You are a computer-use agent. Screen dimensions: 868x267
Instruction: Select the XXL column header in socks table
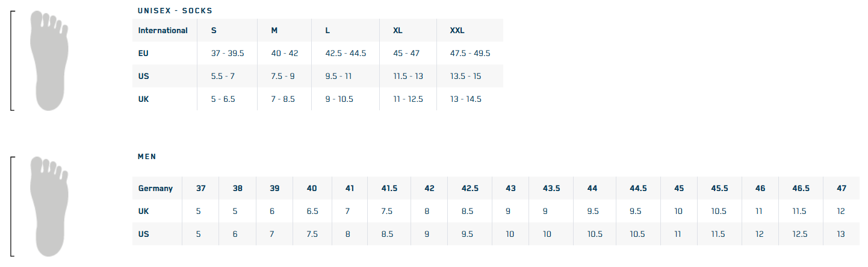point(457,30)
